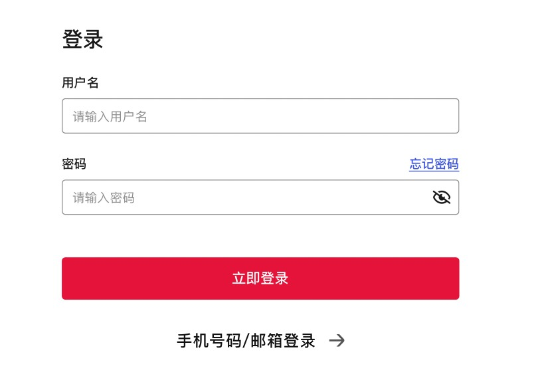
Task: Submit the form with 立即登录
Action: pyautogui.click(x=260, y=278)
